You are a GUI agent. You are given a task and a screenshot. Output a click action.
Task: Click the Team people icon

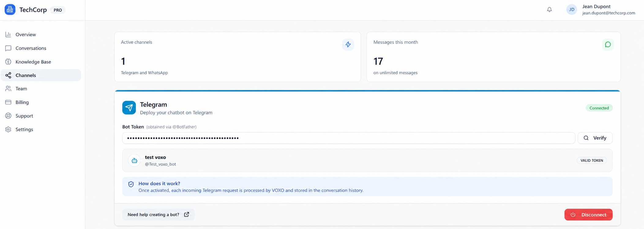tap(8, 89)
